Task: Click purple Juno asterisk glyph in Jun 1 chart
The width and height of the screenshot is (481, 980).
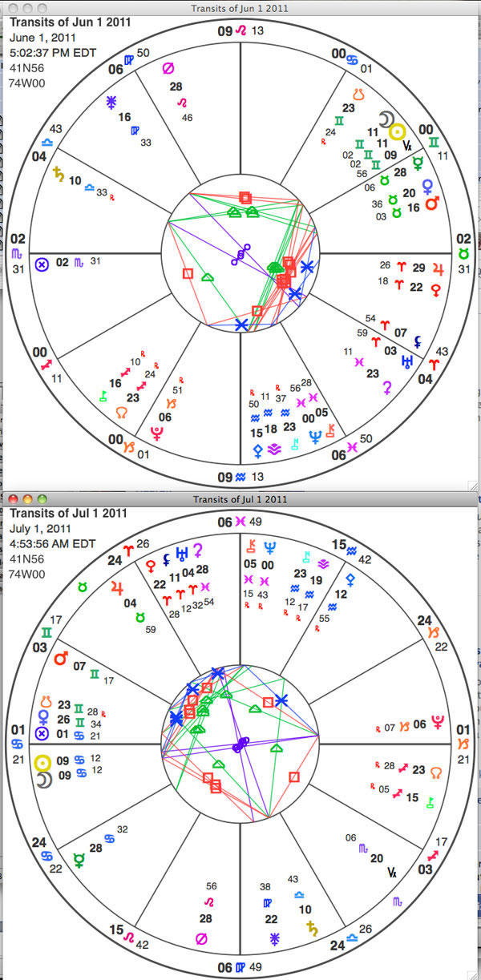Action: pos(111,102)
